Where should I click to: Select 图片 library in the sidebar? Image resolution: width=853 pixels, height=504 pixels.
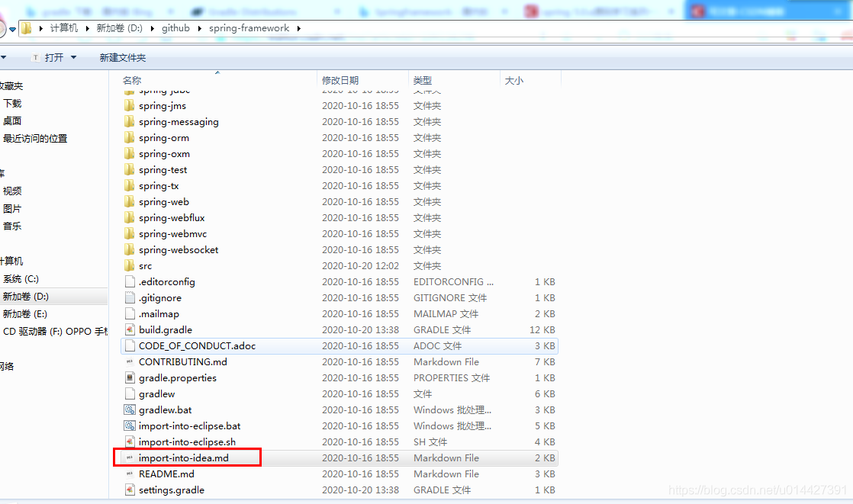coord(12,209)
